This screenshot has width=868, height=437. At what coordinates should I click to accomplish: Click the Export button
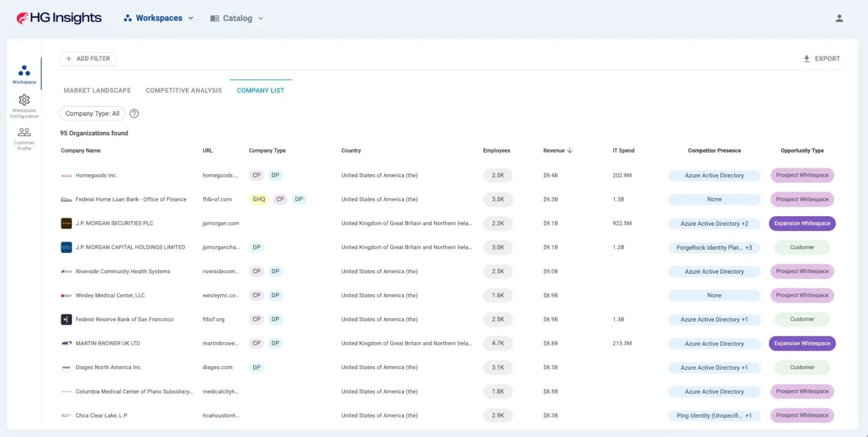[822, 59]
